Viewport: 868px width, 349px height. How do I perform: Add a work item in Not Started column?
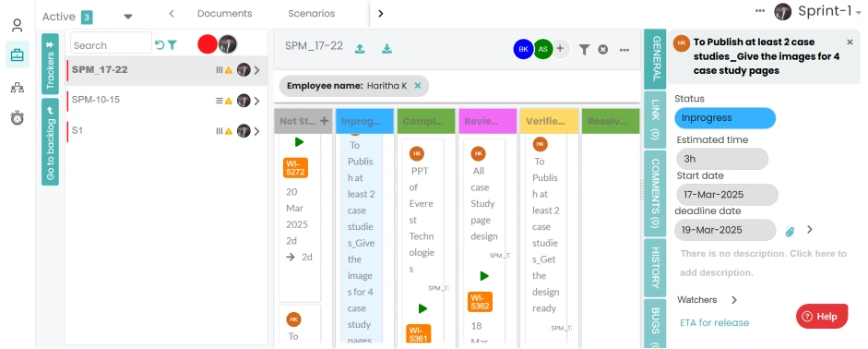(325, 121)
